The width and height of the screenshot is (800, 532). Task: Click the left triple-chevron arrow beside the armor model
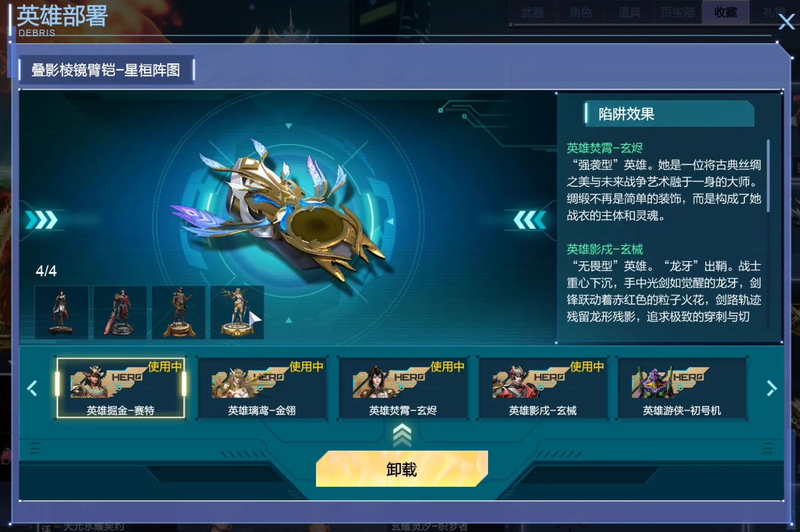[529, 220]
